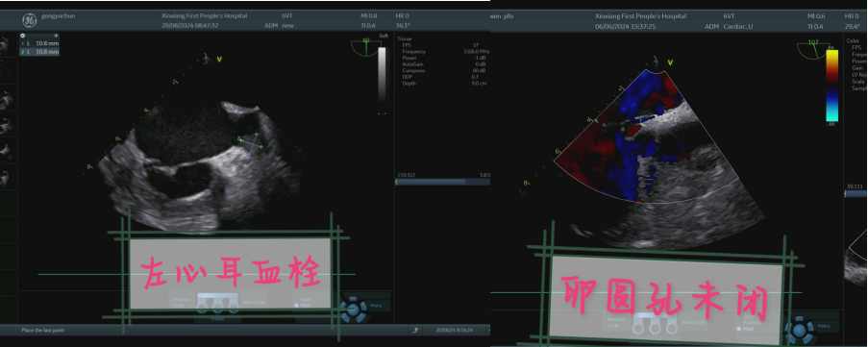Click status text 'Place the last point'
Viewport: 868px width, 347px height.
(x=42, y=331)
